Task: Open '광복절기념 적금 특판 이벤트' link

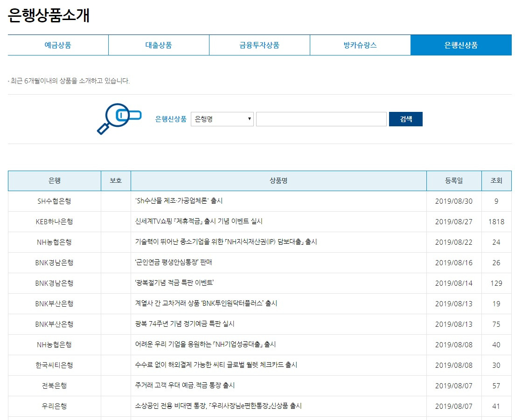Action: pos(174,283)
